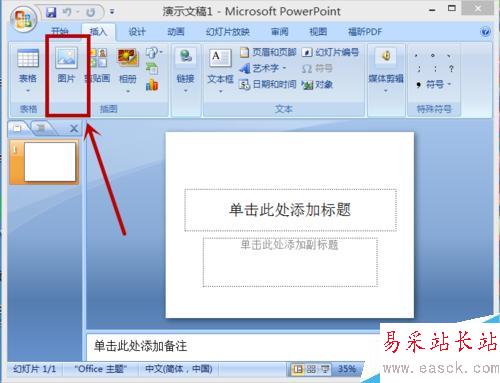This screenshot has width=500, height=383.
Task: Click the 35% zoom level
Action: point(347,369)
